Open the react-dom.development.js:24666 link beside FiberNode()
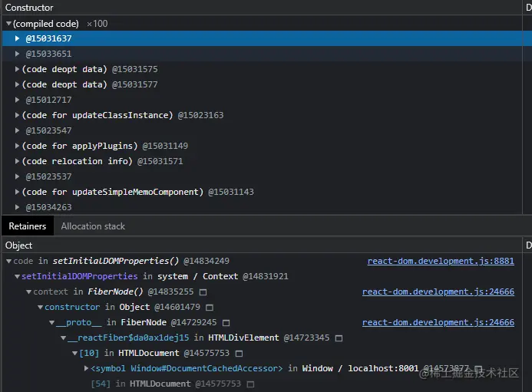 pos(438,292)
